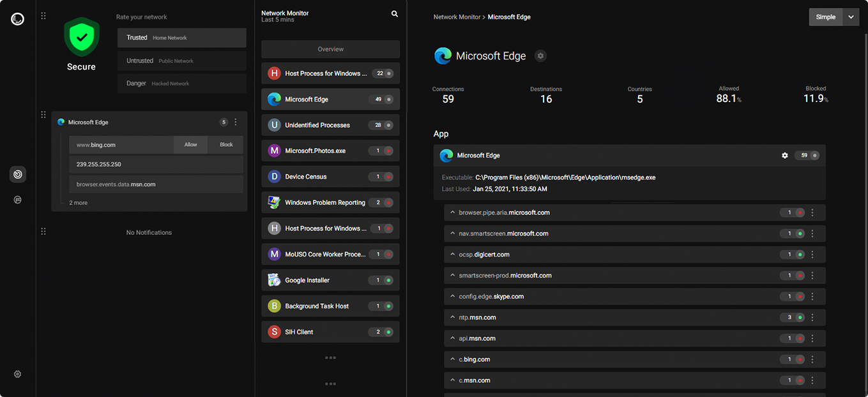Click the Portmaster logo icon in the sidebar
The image size is (868, 397).
click(x=17, y=19)
